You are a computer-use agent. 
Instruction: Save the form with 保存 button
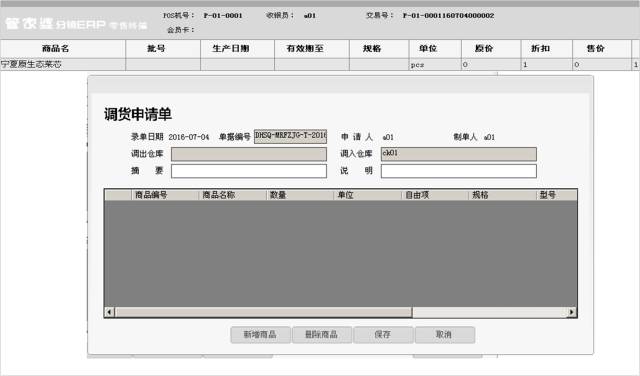[383, 335]
